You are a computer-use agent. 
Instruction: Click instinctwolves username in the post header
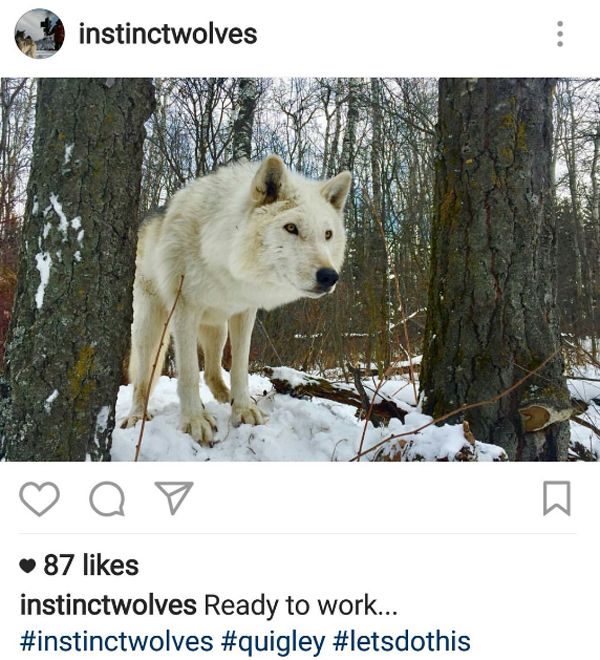click(x=168, y=34)
